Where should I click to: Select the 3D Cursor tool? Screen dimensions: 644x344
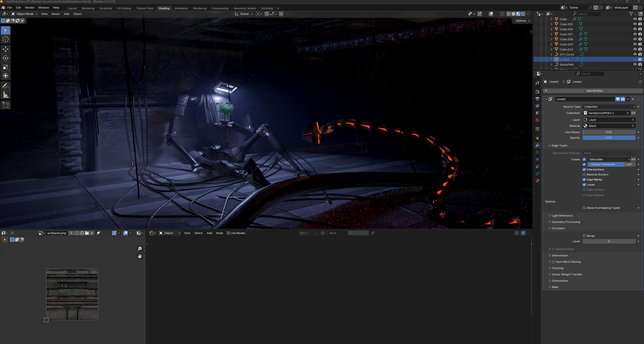pos(6,39)
